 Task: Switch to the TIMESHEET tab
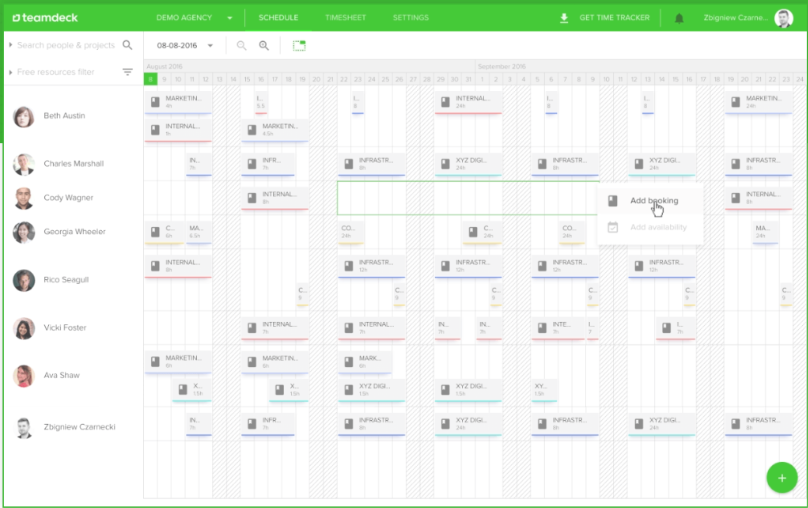pyautogui.click(x=345, y=18)
